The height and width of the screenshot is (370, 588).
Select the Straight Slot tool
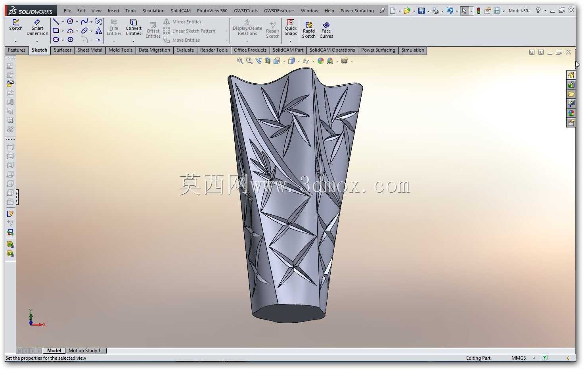56,40
